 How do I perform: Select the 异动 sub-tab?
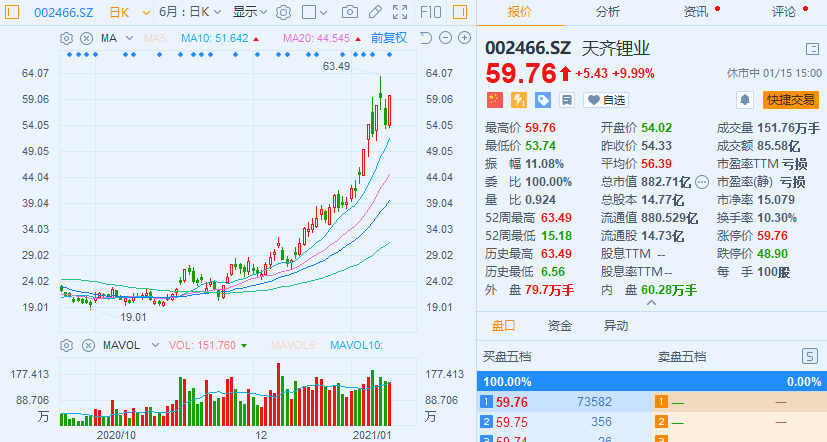tap(616, 325)
